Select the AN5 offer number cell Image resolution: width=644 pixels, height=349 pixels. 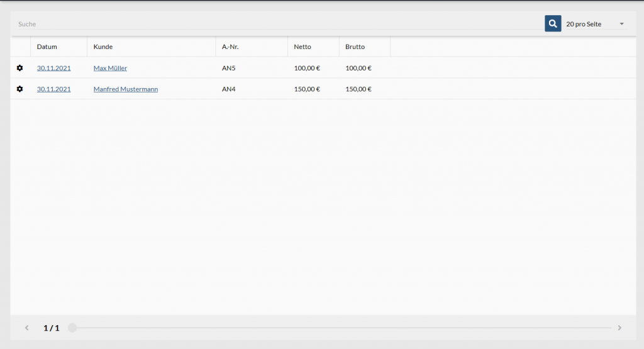(229, 68)
